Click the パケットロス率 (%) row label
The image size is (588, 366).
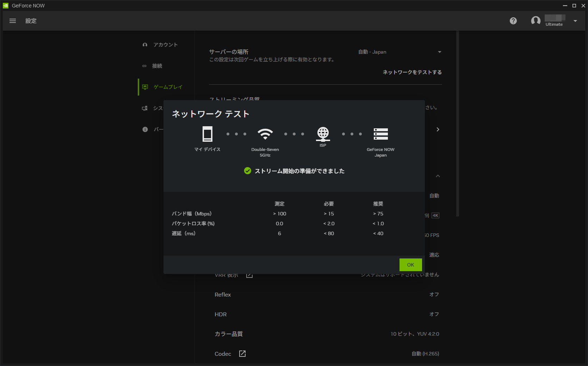pos(193,224)
